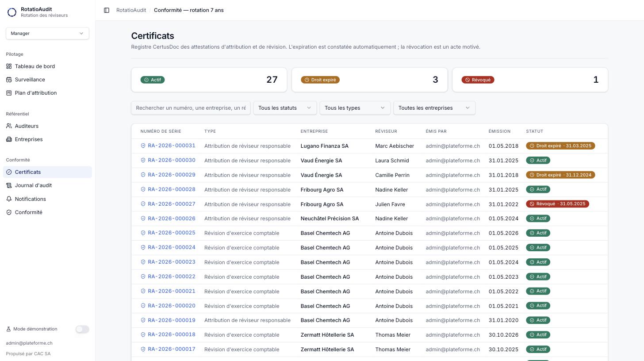The height and width of the screenshot is (361, 644).
Task: Click certificate icon beside RA-2026-000021
Action: (143, 291)
